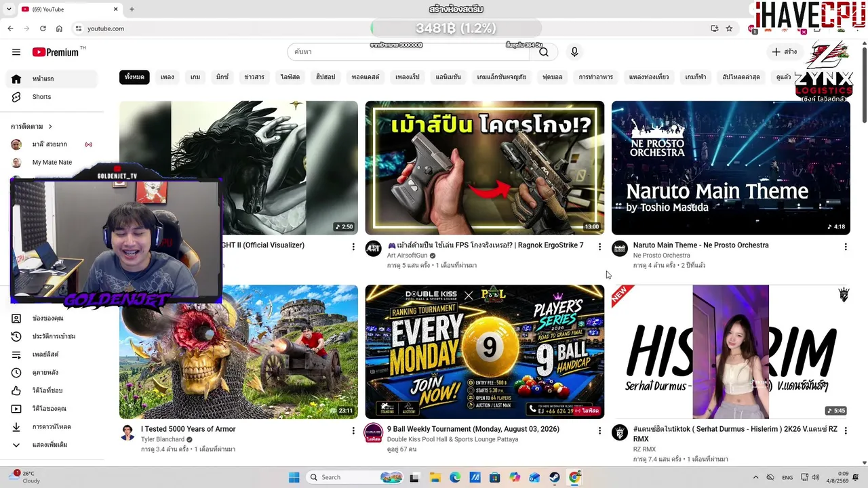Open the My Mate Nate subscription channel
Image resolution: width=868 pixels, height=488 pixels.
52,163
